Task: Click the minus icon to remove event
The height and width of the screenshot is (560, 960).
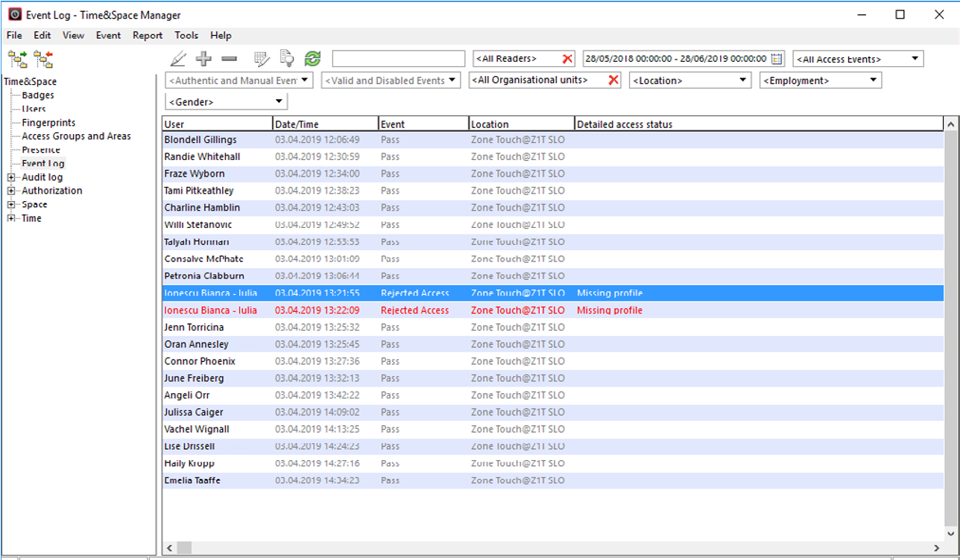Action: point(230,59)
